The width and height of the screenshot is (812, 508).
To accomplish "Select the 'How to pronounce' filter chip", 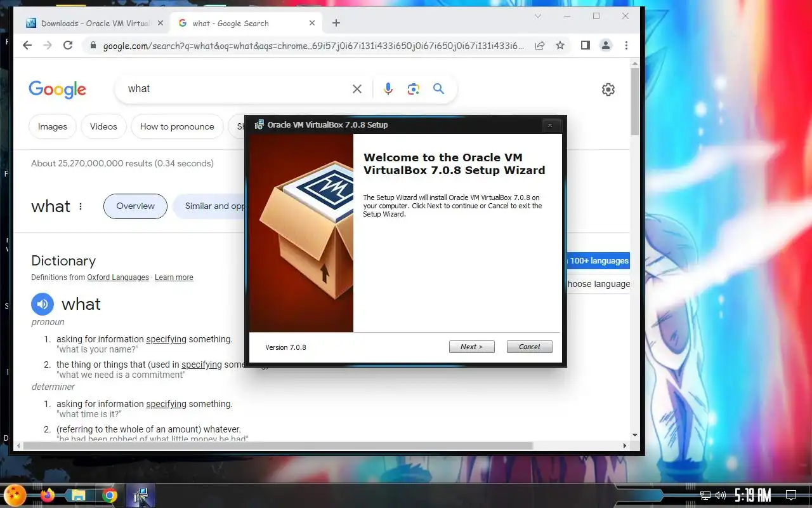I will [x=177, y=126].
